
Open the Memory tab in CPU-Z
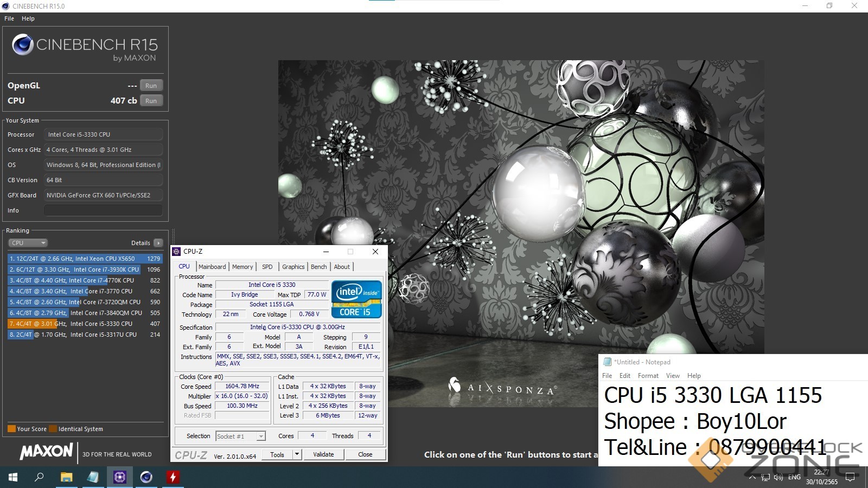pyautogui.click(x=242, y=267)
